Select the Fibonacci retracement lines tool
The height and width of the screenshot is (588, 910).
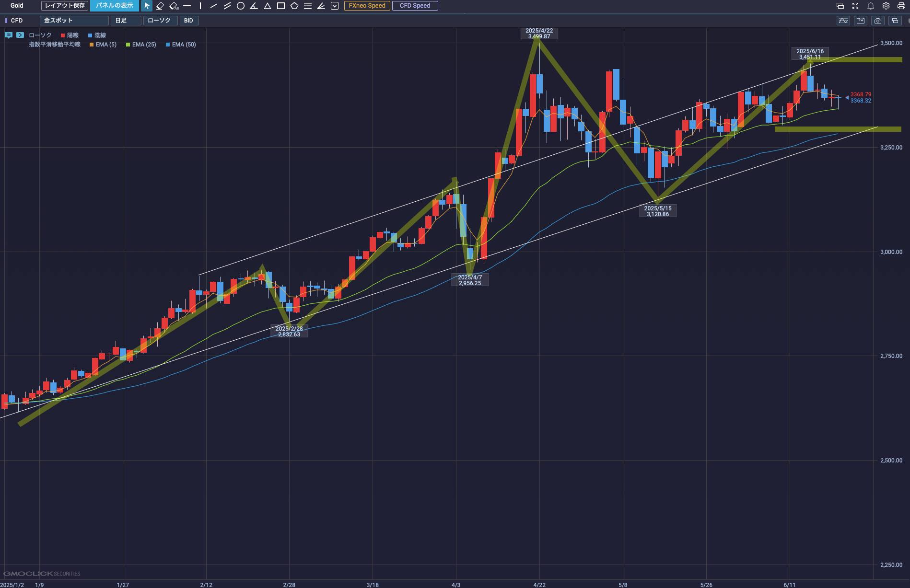[308, 6]
